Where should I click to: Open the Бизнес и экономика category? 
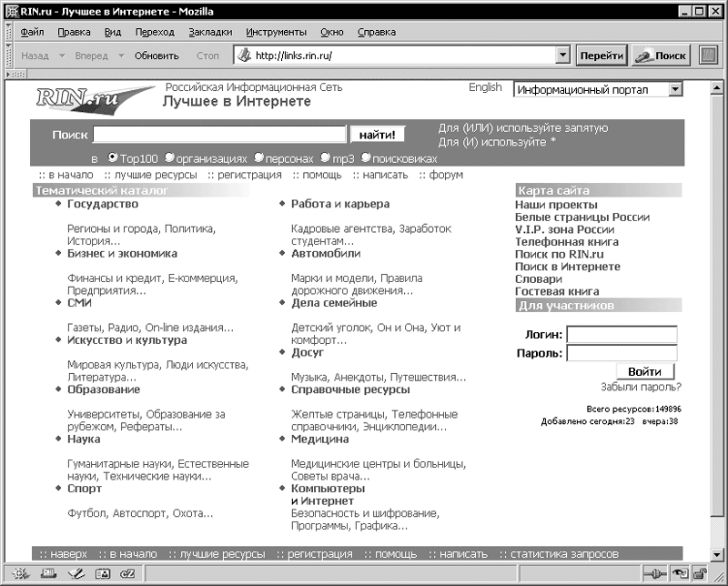(122, 254)
